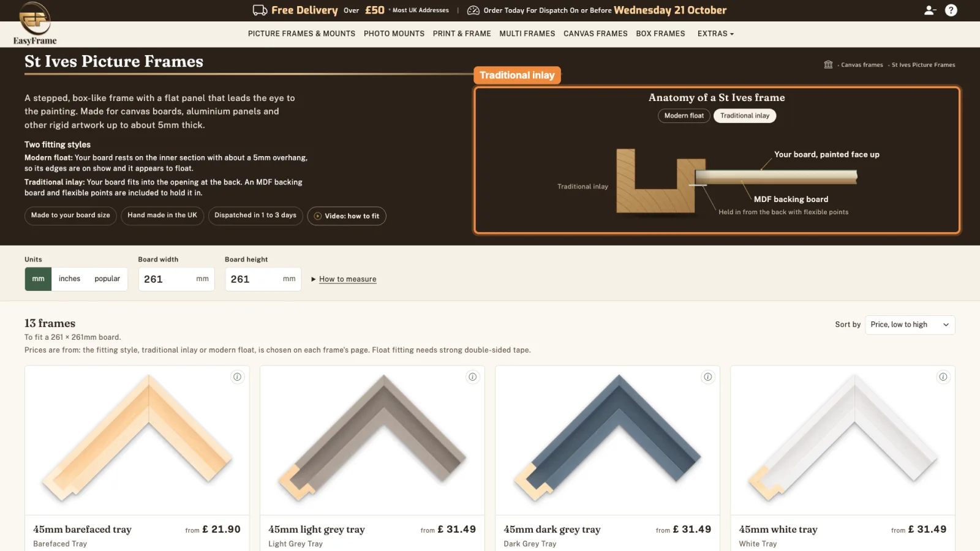The image size is (980, 551).
Task: Click the home icon in the breadcrumb
Action: [x=828, y=64]
